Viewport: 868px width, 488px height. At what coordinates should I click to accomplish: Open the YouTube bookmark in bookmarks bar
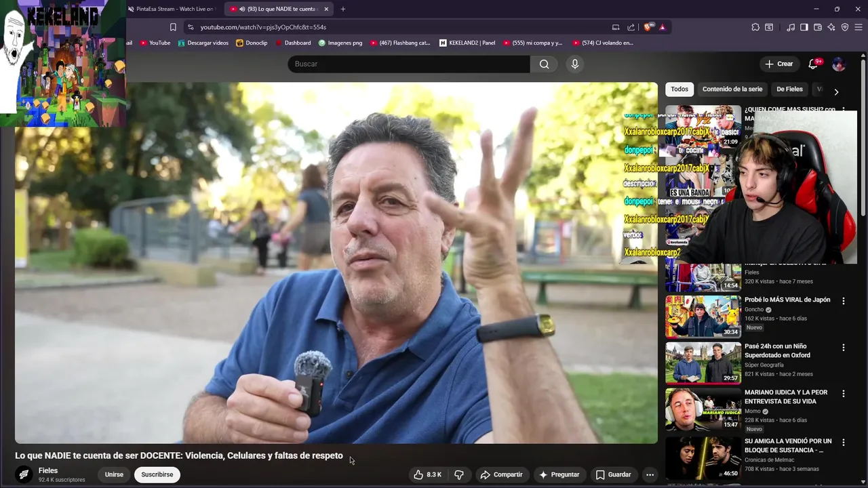(155, 43)
